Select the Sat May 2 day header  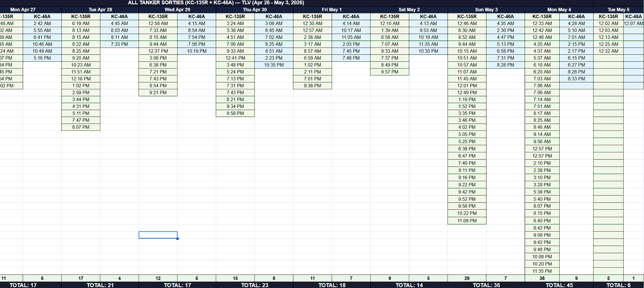(409, 10)
